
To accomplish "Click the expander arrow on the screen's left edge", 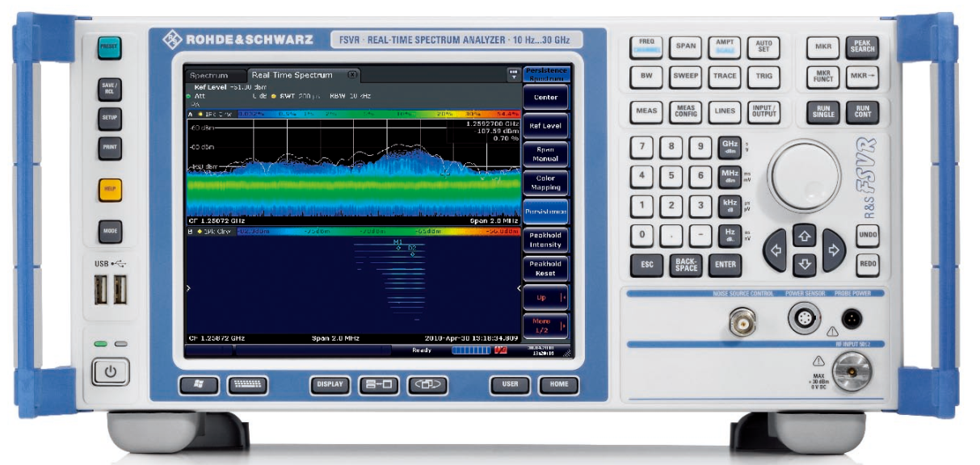I will [187, 287].
